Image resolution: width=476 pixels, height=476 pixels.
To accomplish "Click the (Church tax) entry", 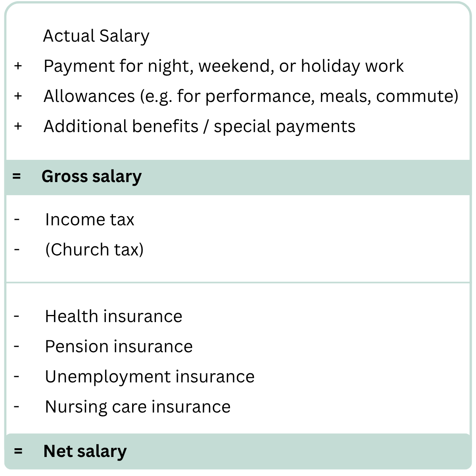I will (x=94, y=250).
